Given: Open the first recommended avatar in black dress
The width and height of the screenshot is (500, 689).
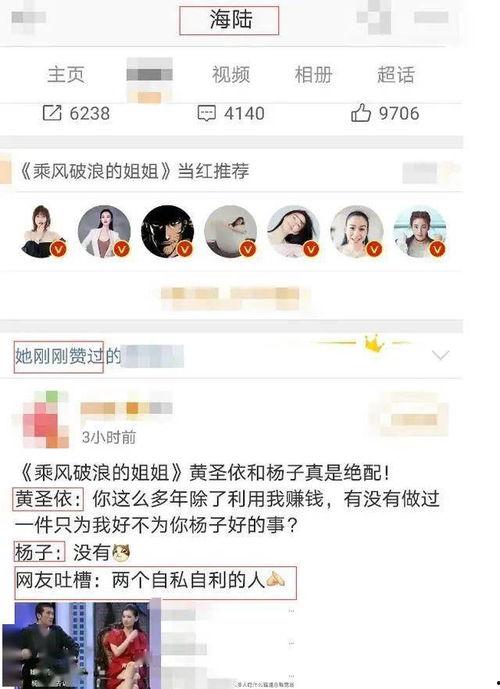Looking at the screenshot, I should point(42,232).
